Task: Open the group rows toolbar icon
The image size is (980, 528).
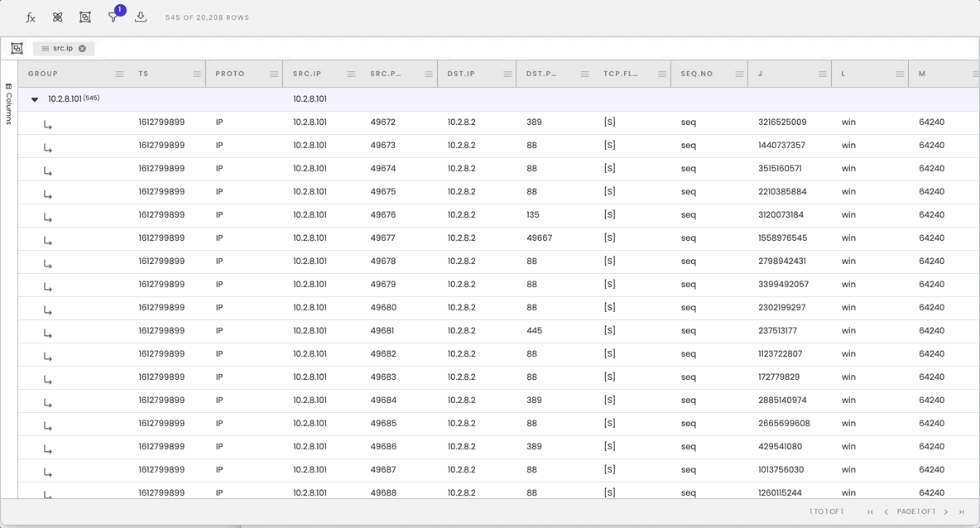Action: tap(85, 17)
